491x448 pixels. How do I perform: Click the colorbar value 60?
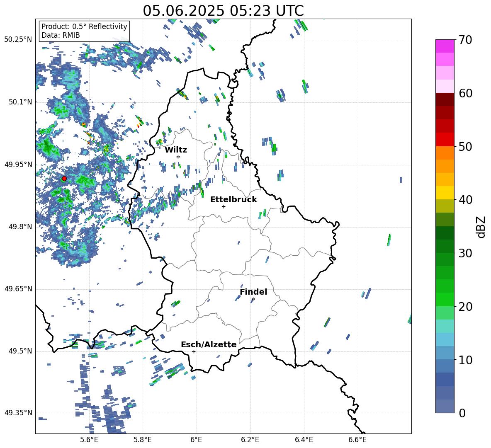tap(465, 93)
